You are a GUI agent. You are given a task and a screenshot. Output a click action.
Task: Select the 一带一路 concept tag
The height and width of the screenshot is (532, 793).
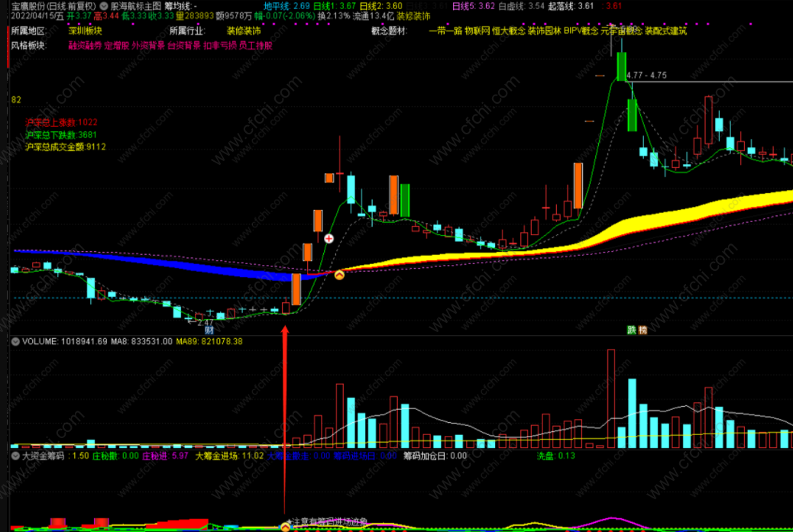(x=445, y=31)
